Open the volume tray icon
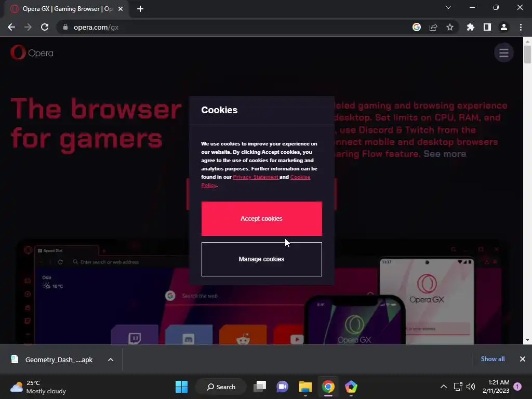 pos(471,387)
